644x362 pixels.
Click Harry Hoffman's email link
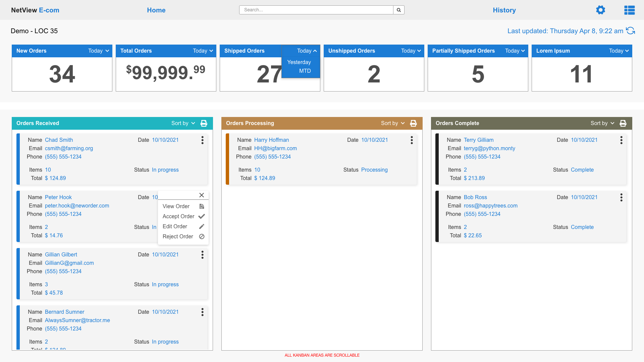(x=275, y=148)
